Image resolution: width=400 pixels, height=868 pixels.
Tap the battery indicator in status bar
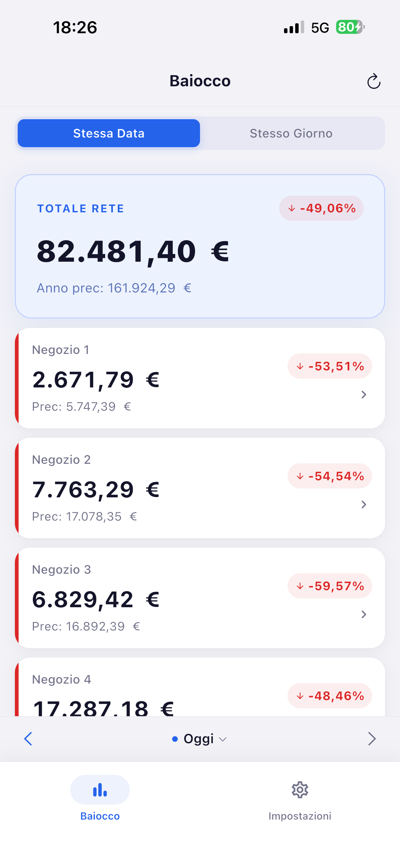click(350, 27)
